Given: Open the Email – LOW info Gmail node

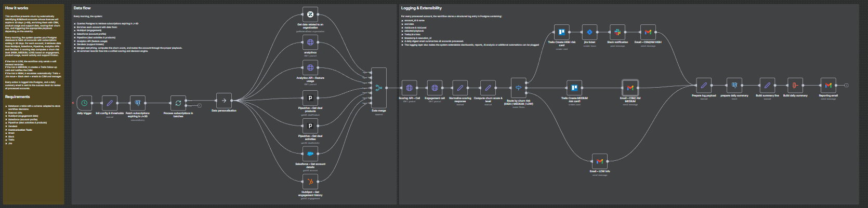Looking at the screenshot, I should pyautogui.click(x=600, y=161).
